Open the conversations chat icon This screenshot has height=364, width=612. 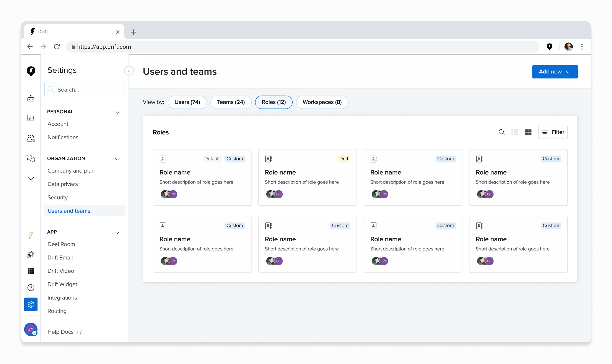click(31, 158)
